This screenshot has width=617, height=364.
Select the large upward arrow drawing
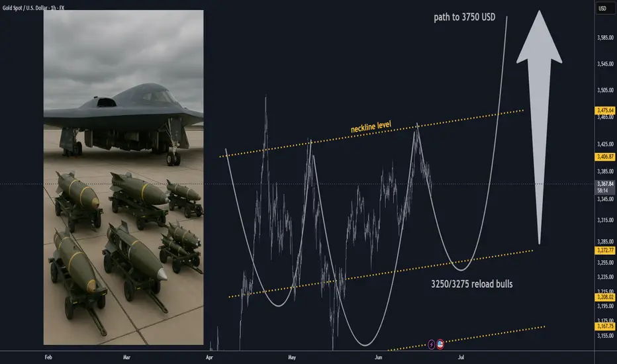coord(539,127)
